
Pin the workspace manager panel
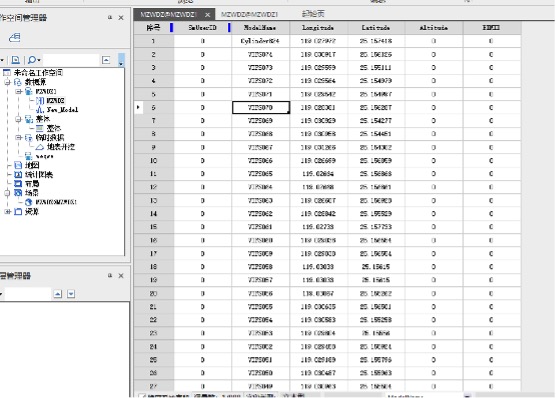[x=110, y=17]
